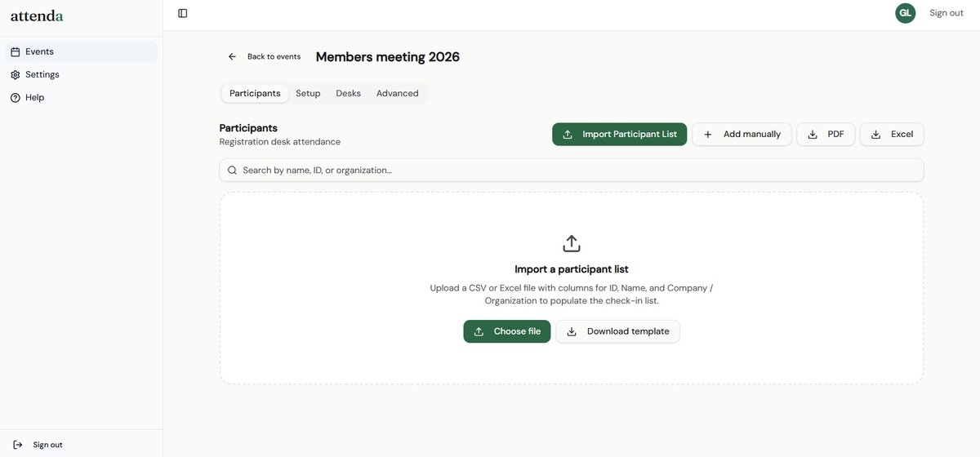Click the Registration desk attendance subtitle
Viewport: 980px width, 457px height.
(x=280, y=142)
